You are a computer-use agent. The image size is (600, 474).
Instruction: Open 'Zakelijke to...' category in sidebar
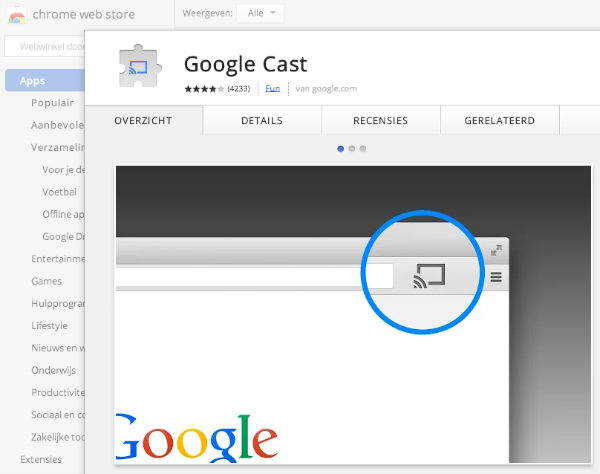tap(58, 437)
